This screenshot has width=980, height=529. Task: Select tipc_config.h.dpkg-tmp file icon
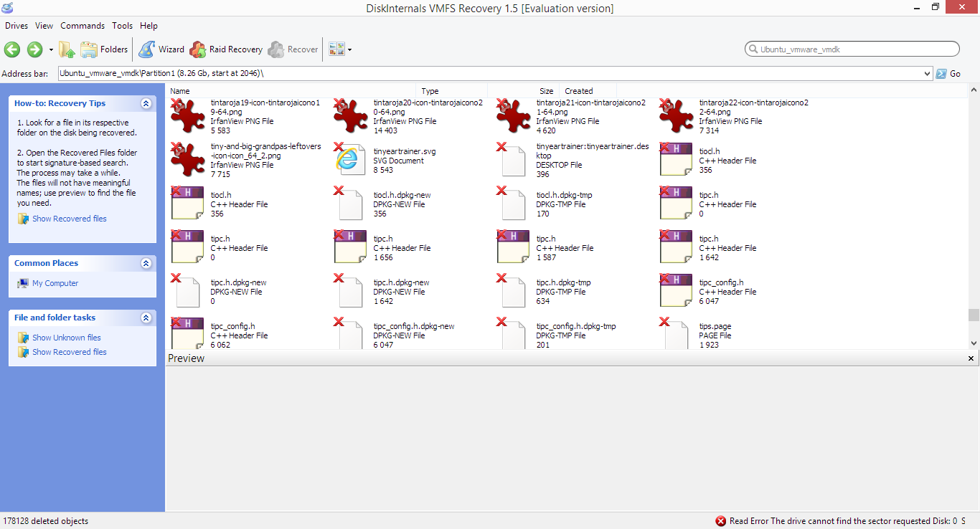click(513, 333)
